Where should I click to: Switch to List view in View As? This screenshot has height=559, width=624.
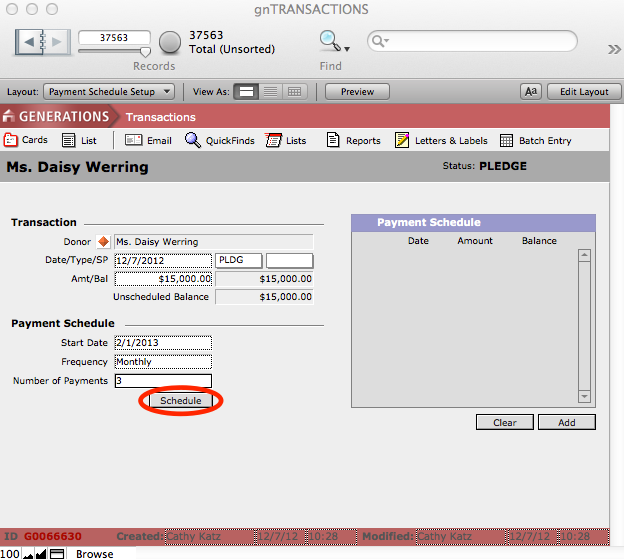click(x=270, y=91)
